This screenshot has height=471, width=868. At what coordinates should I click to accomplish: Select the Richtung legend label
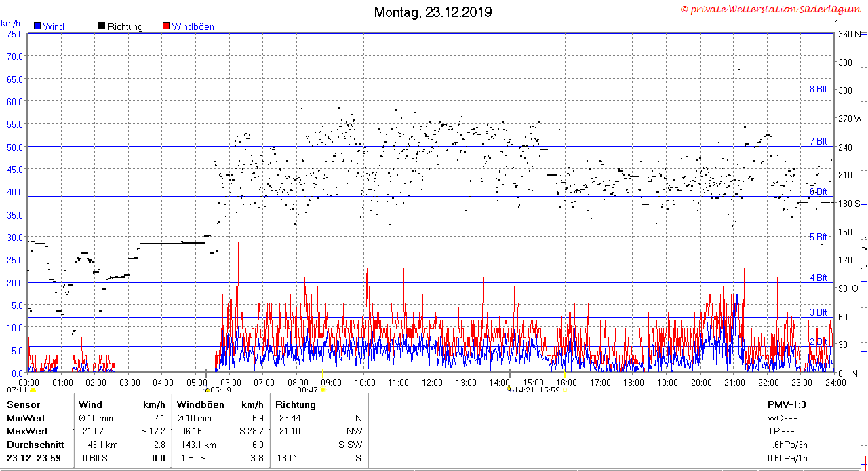pyautogui.click(x=125, y=26)
